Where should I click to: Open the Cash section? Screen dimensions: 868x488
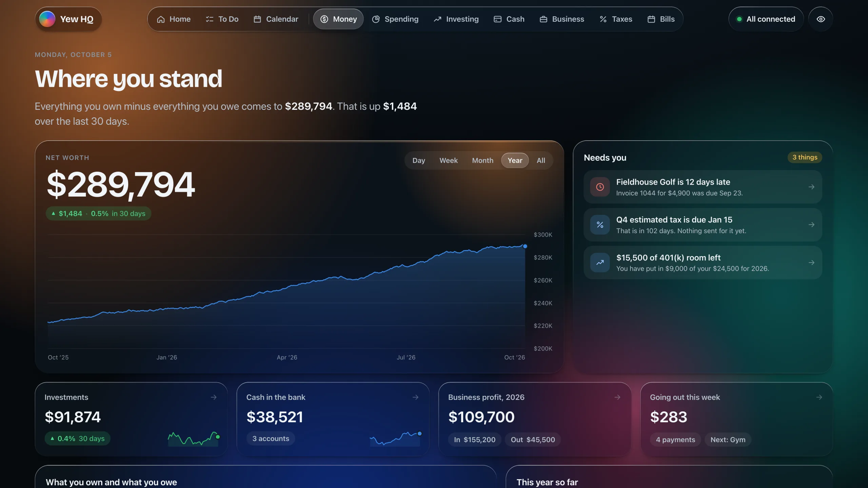[x=509, y=19]
